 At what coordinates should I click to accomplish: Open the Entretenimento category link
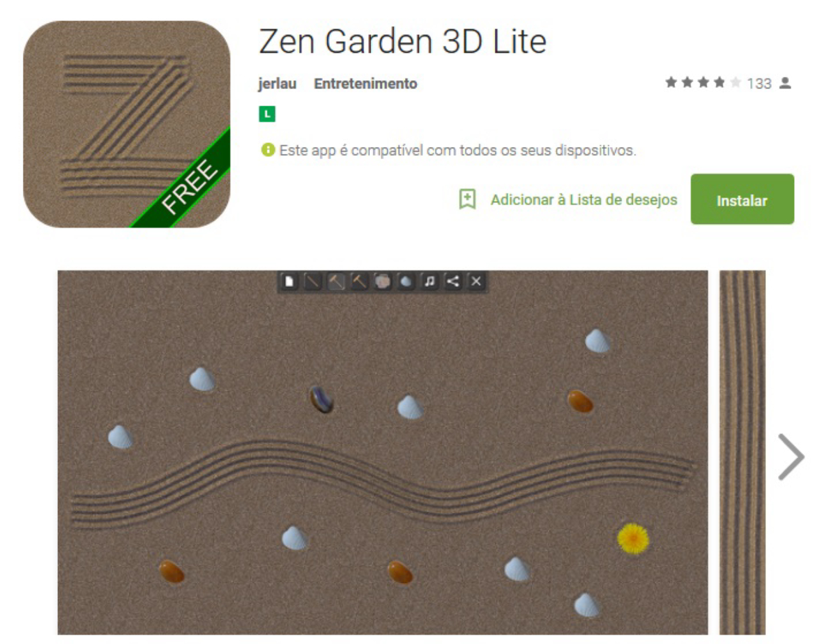pos(365,83)
